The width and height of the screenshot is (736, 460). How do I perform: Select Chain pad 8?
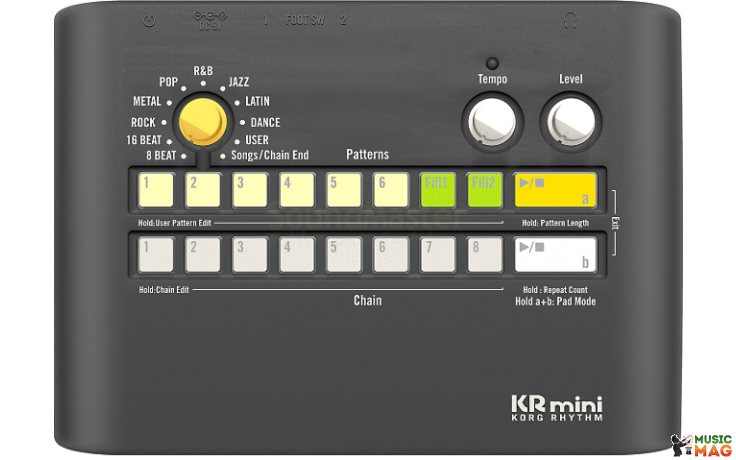[485, 255]
